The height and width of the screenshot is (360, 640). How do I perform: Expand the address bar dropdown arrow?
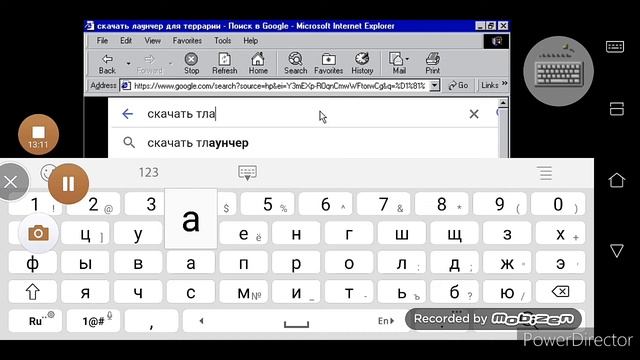(x=435, y=85)
